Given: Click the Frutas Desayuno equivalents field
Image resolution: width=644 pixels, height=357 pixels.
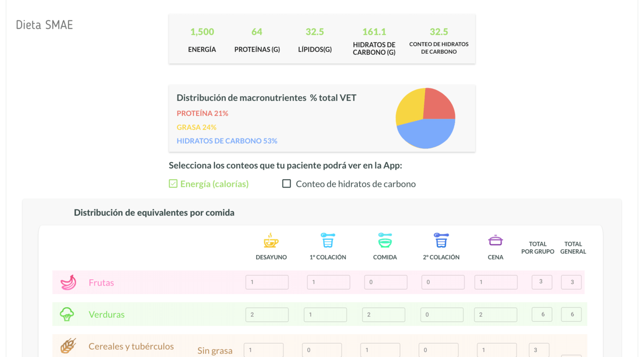Looking at the screenshot, I should coord(267,282).
